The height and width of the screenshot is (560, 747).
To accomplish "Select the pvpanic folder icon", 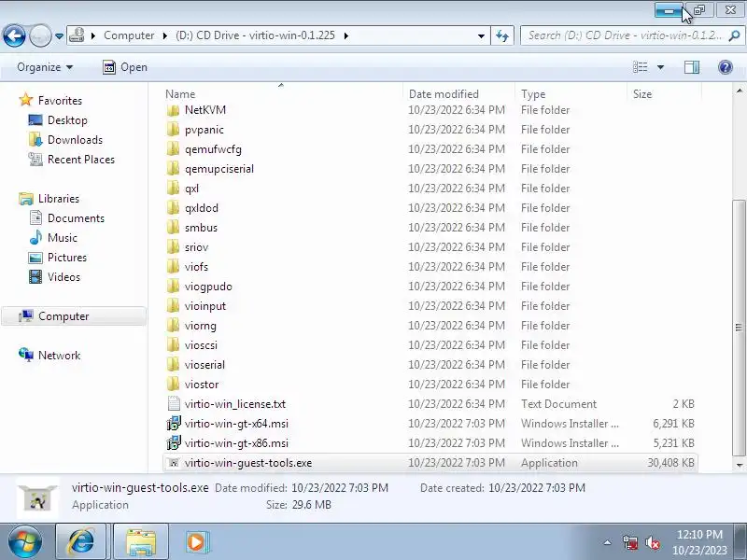I will pos(174,130).
